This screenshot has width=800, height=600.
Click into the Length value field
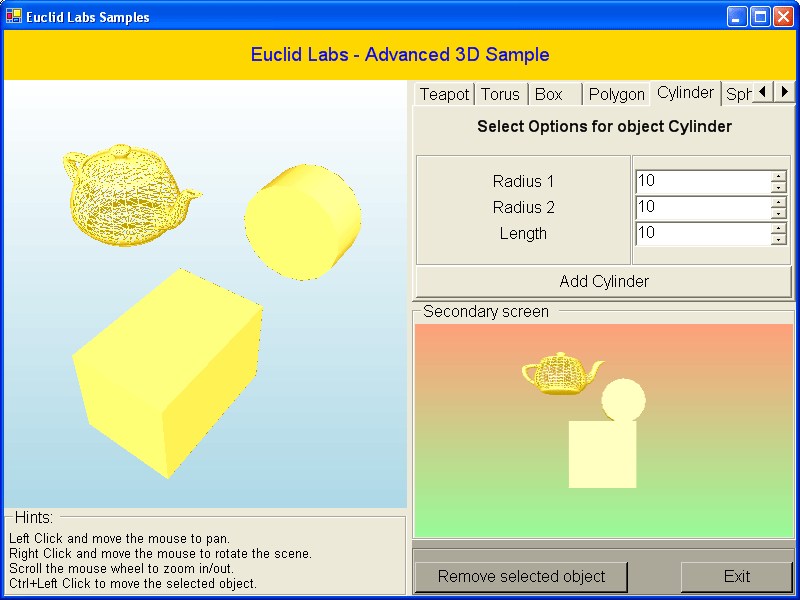702,233
